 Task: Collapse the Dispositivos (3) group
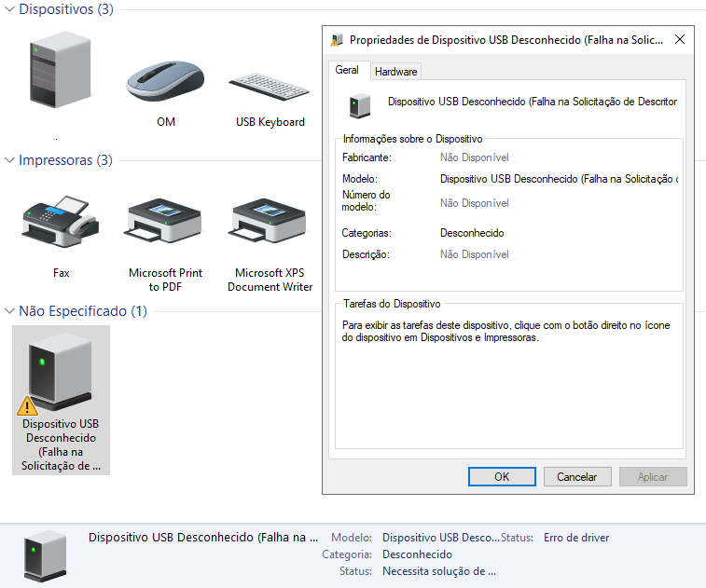[9, 8]
